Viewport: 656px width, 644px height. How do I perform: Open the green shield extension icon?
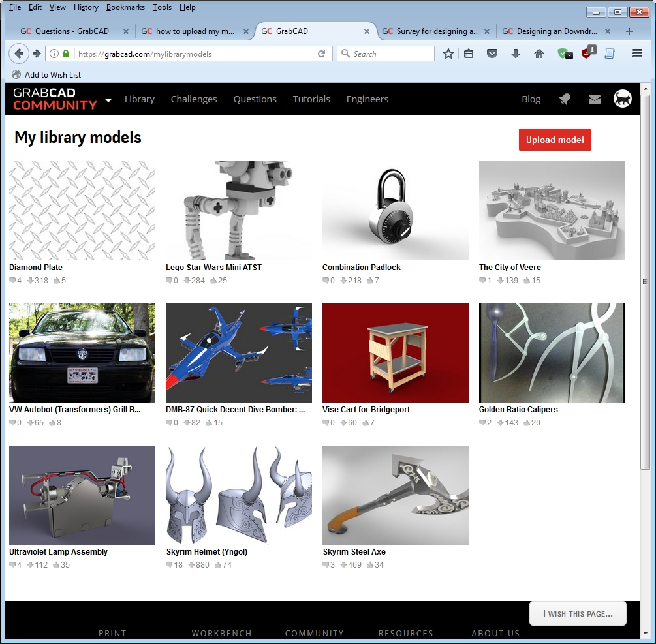click(565, 54)
